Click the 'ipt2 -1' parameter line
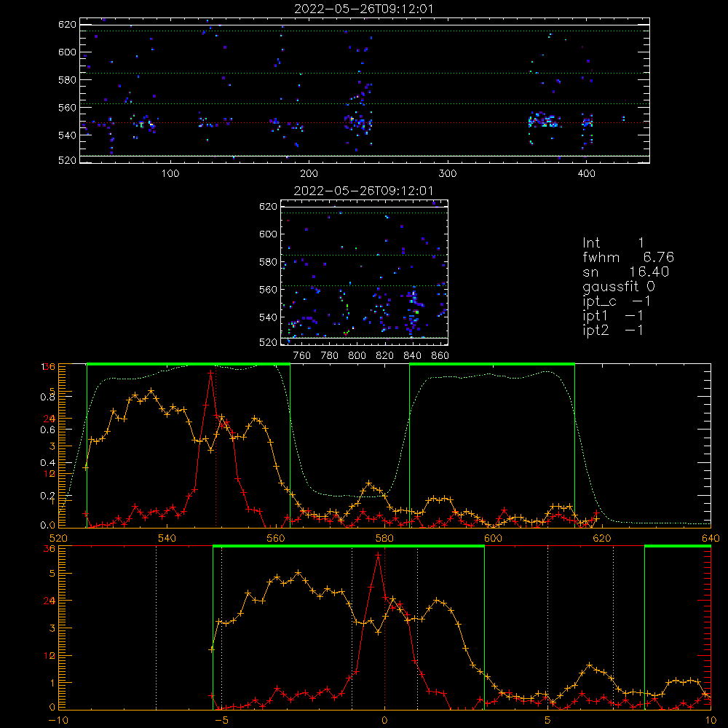Viewport: 728px width, 728px height. point(613,330)
